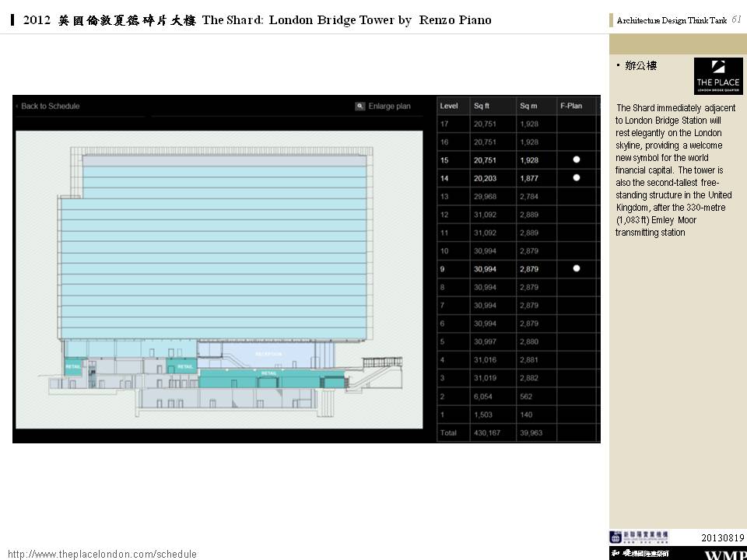Click the Sq m column header
The height and width of the screenshot is (560, 747).
[528, 106]
